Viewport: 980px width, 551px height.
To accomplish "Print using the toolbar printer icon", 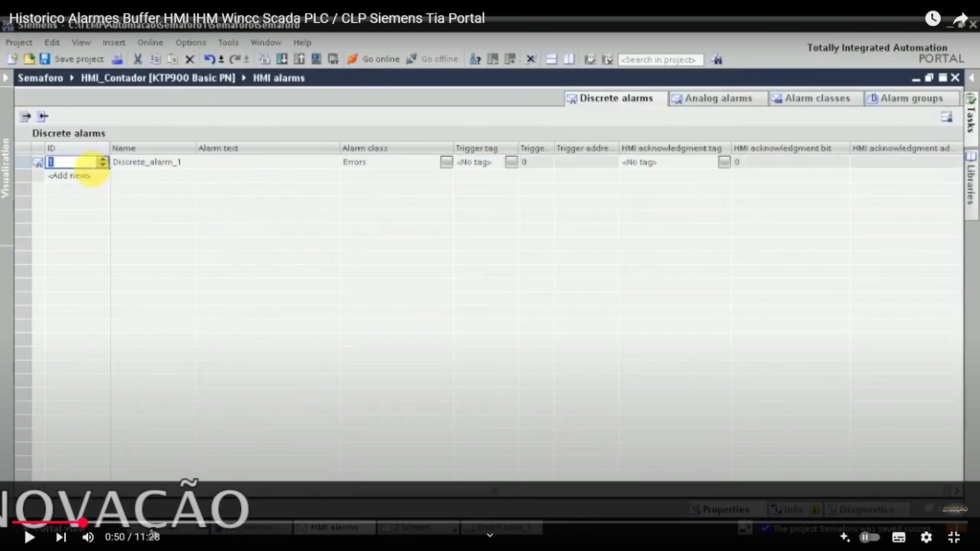I will click(117, 59).
